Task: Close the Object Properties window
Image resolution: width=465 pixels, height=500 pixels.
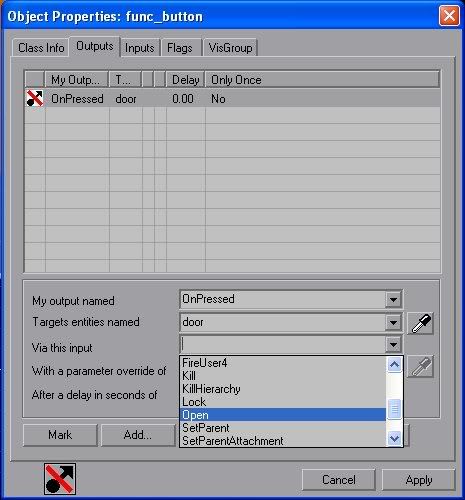Action: pos(449,15)
